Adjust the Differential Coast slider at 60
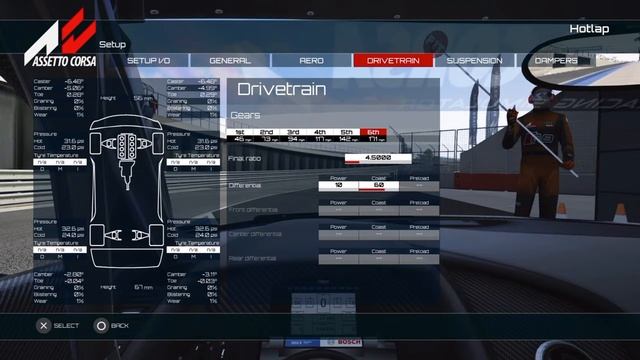The height and width of the screenshot is (360, 640). (x=379, y=186)
